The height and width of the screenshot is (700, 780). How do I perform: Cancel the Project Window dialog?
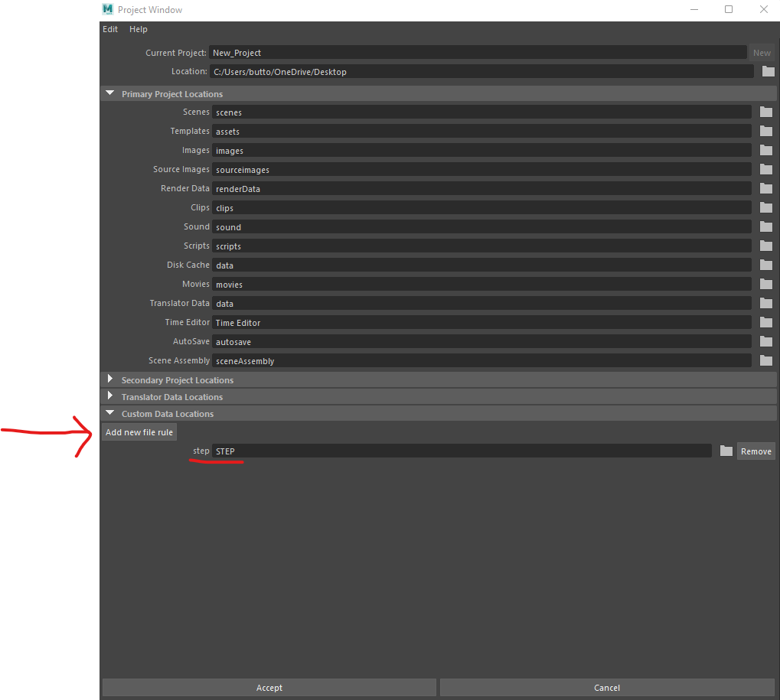pyautogui.click(x=607, y=688)
